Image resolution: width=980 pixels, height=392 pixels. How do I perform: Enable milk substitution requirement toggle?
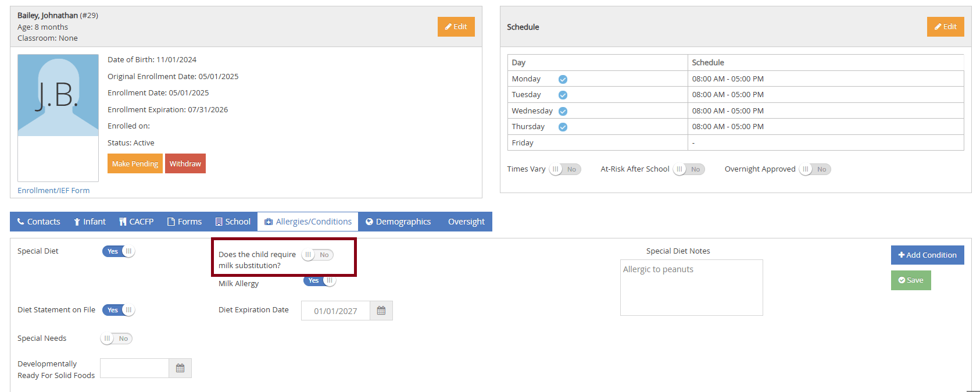click(x=317, y=255)
